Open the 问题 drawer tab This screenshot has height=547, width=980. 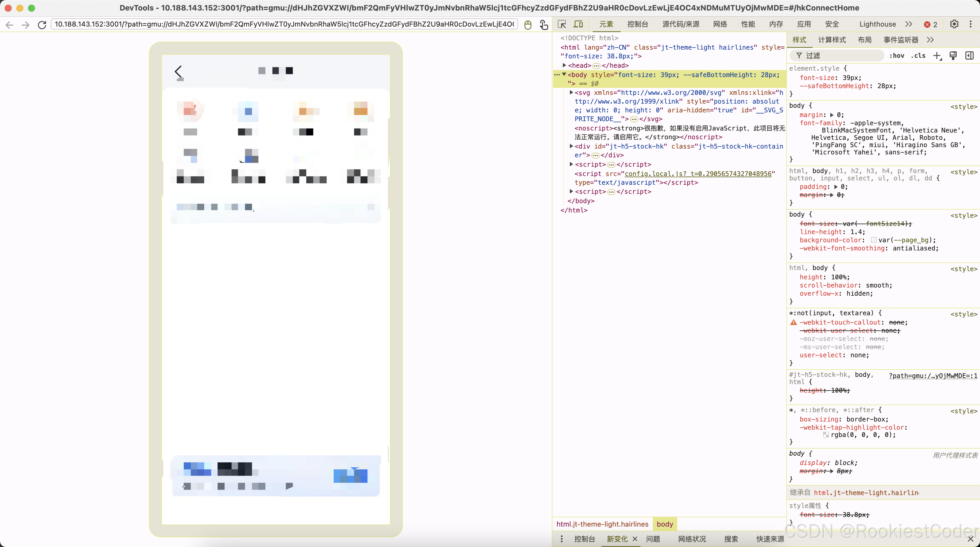[653, 539]
